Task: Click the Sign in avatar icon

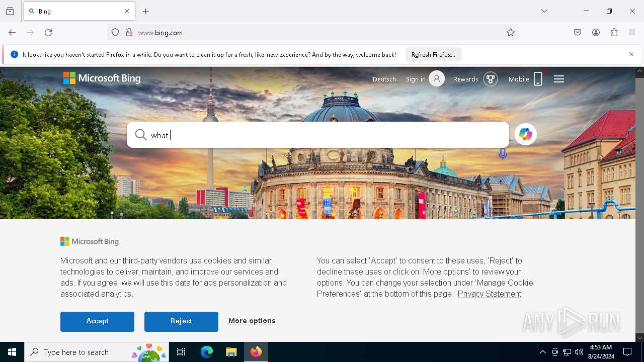Action: coord(437,79)
